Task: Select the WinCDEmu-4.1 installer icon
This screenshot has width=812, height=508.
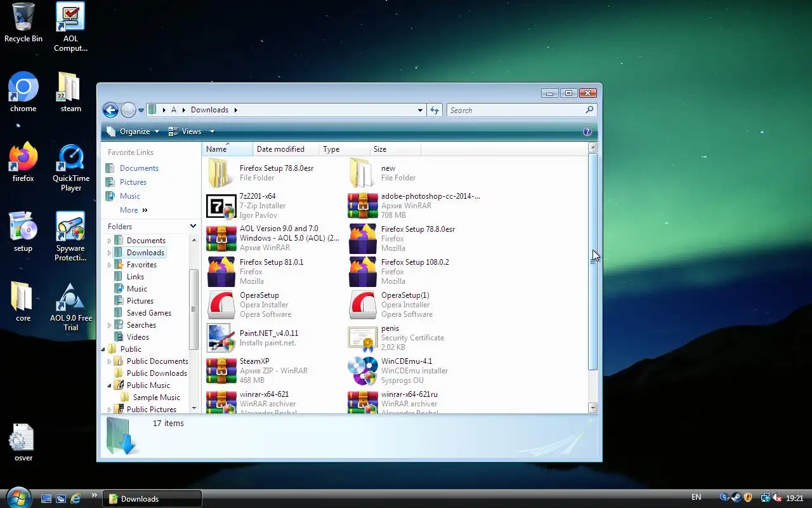Action: click(363, 371)
